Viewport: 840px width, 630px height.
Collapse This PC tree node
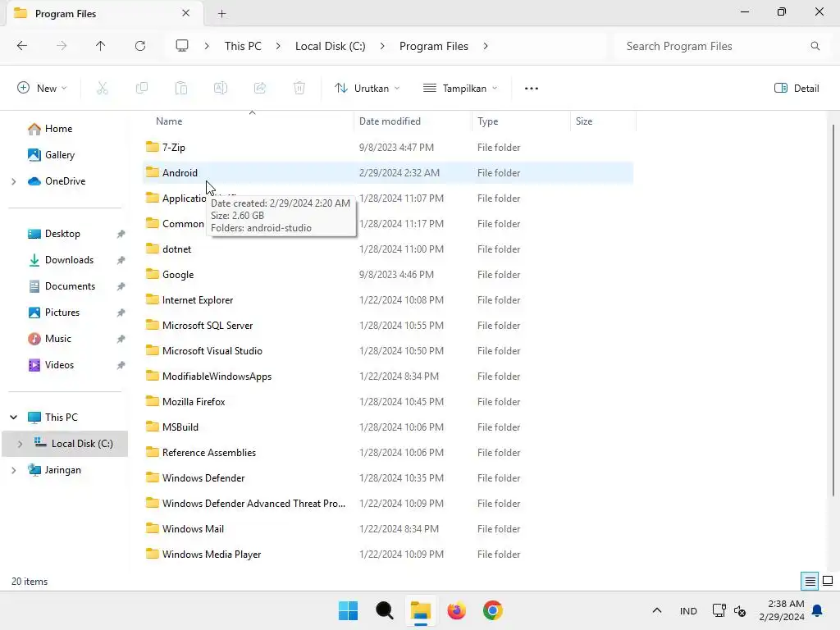(13, 418)
